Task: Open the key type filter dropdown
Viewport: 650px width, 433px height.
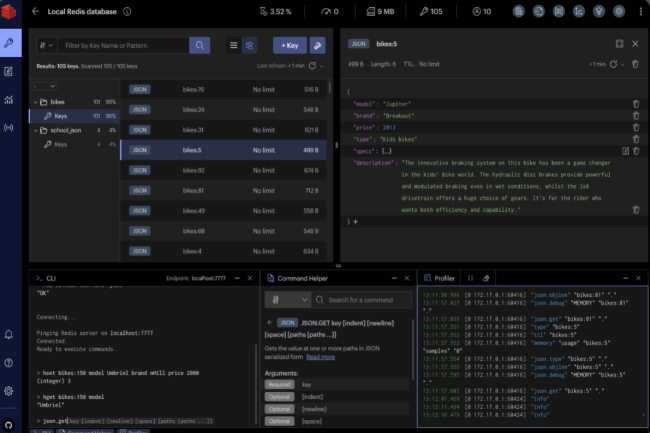Action: click(46, 46)
